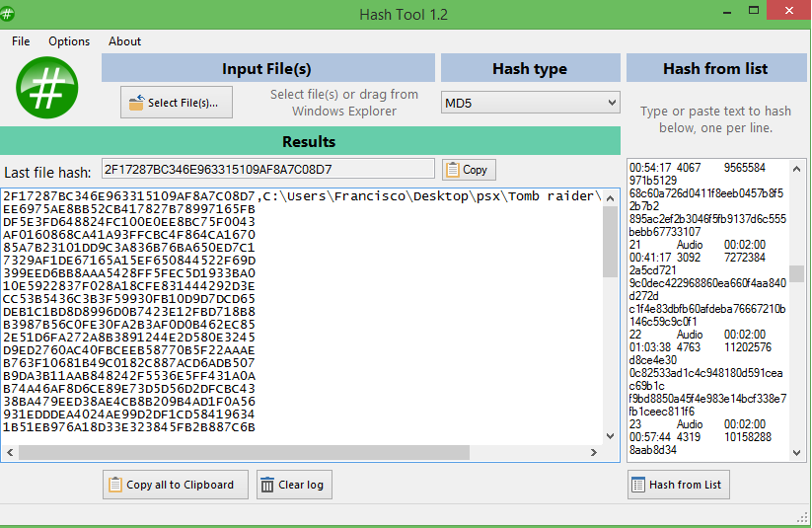Open the About menu
The width and height of the screenshot is (812, 528).
[124, 41]
